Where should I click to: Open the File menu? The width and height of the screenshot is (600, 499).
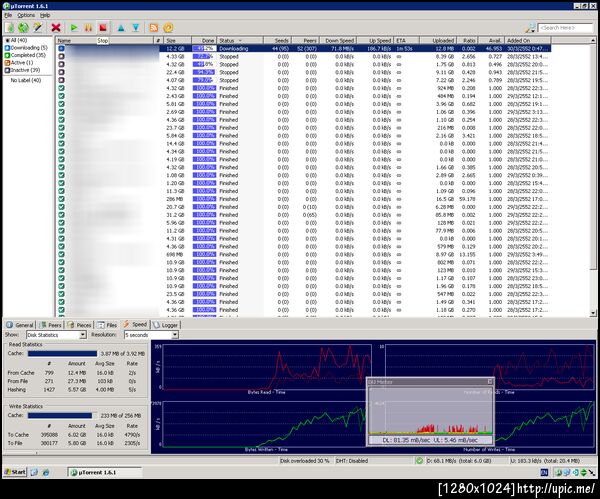point(8,15)
